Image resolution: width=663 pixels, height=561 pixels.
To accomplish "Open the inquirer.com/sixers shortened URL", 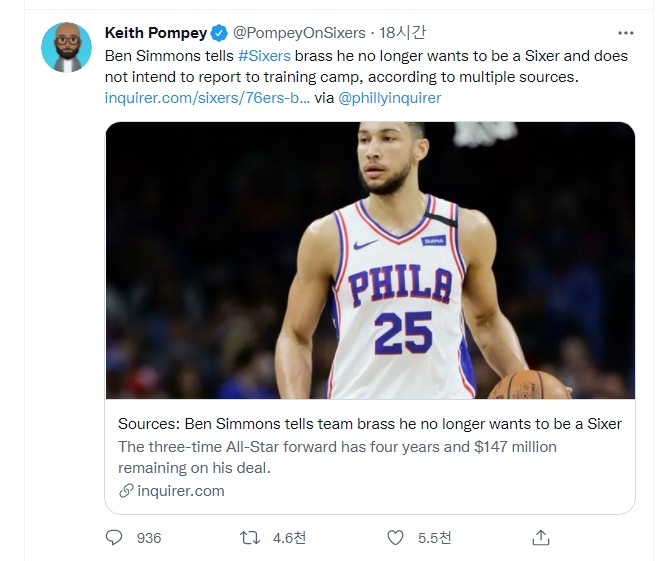I will (207, 98).
